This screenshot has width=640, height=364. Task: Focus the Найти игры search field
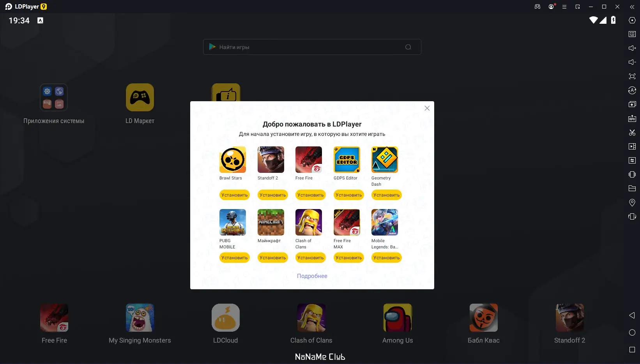click(x=312, y=47)
